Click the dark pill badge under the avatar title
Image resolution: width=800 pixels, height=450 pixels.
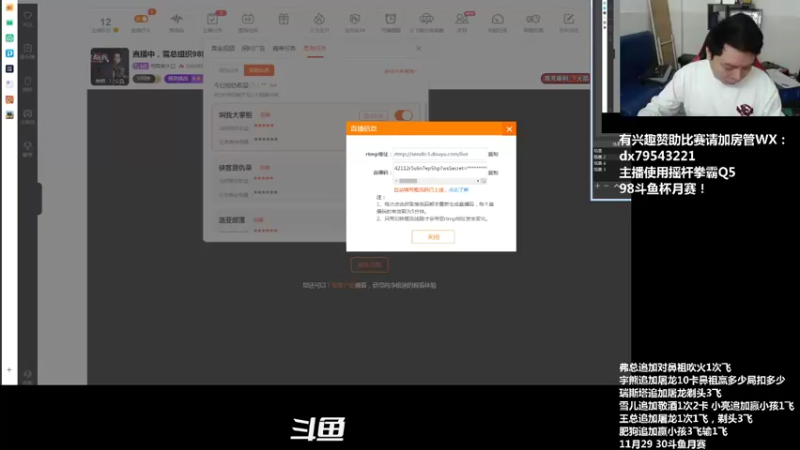click(144, 79)
